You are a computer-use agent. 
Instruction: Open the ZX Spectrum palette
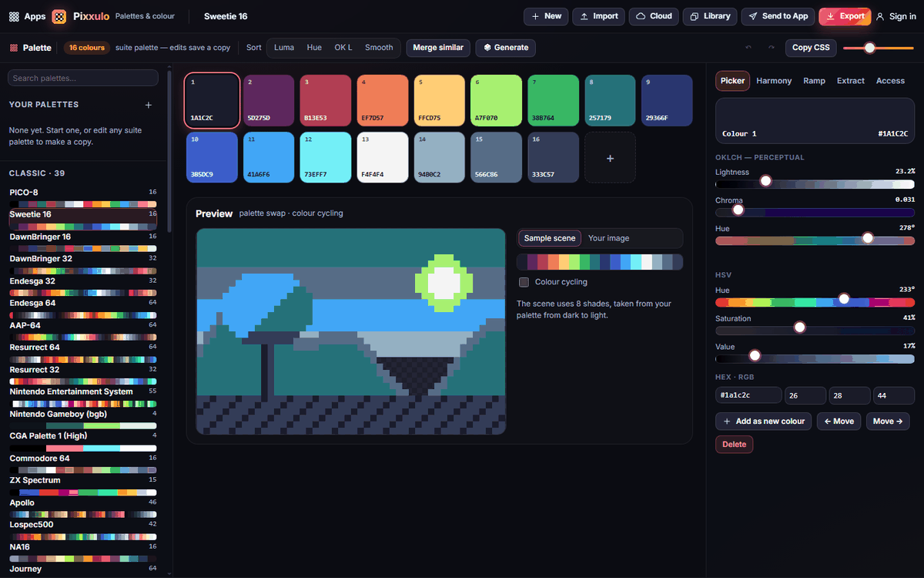pos(83,485)
